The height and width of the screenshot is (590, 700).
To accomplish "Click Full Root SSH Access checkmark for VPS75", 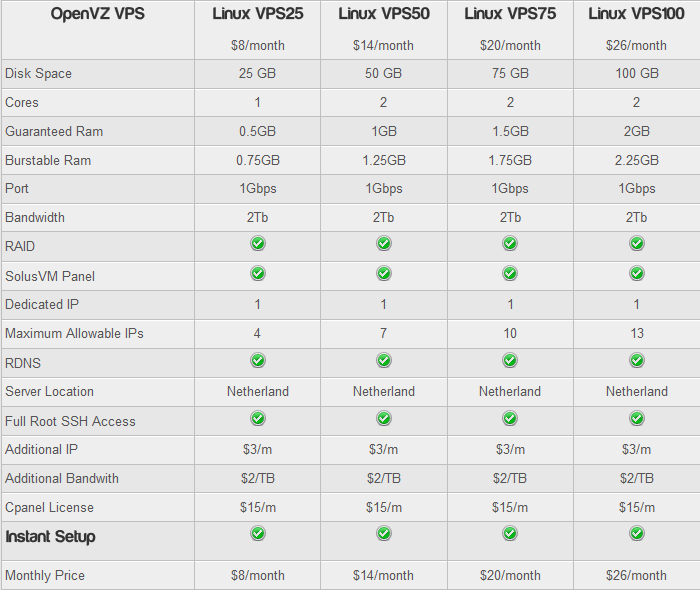I will pyautogui.click(x=510, y=419).
